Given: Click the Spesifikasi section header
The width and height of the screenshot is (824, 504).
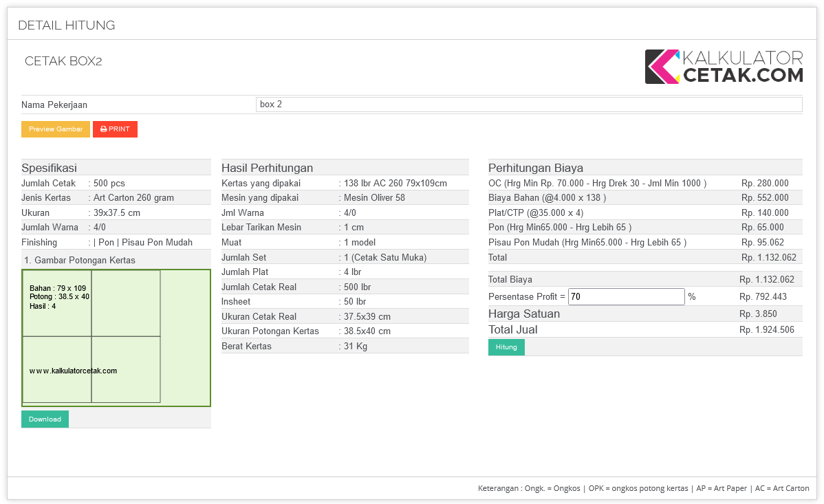Looking at the screenshot, I should (49, 168).
